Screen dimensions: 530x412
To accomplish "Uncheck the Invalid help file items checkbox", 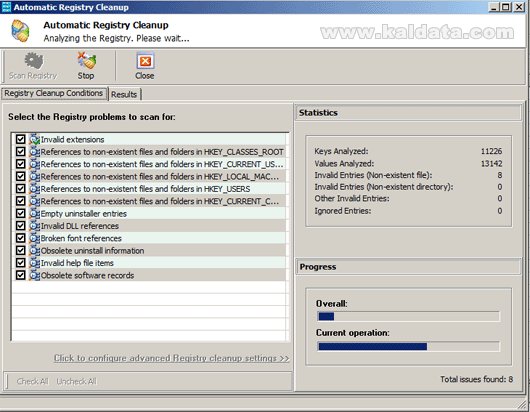I will [x=21, y=263].
